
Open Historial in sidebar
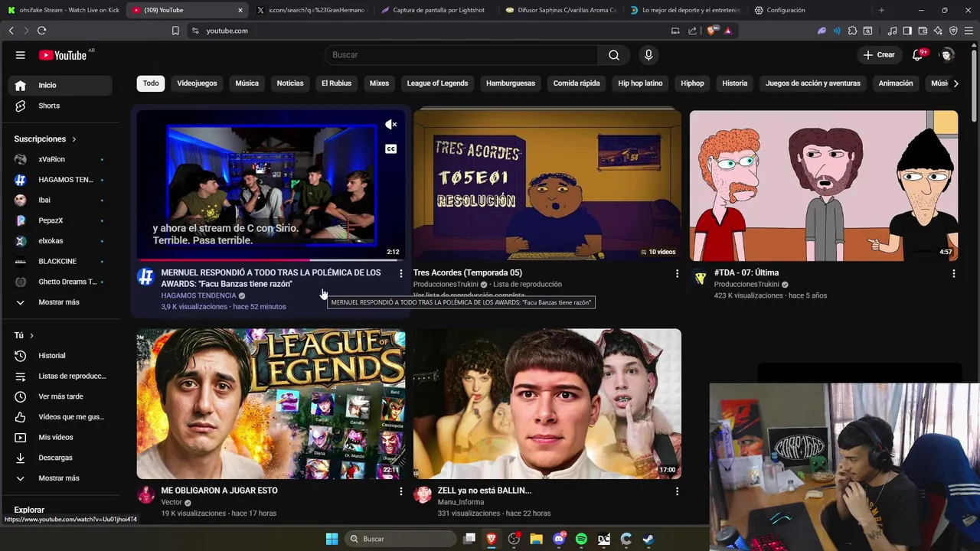coord(61,356)
